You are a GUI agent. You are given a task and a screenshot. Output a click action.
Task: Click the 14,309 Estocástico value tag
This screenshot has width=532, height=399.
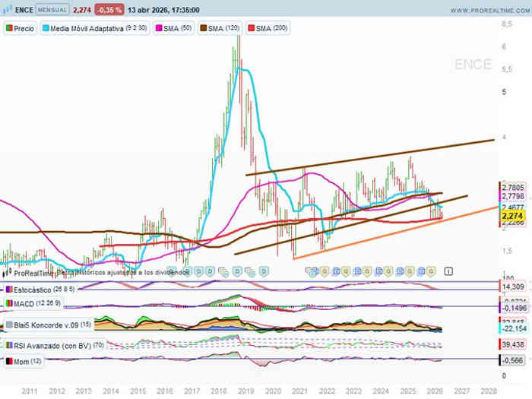click(512, 289)
